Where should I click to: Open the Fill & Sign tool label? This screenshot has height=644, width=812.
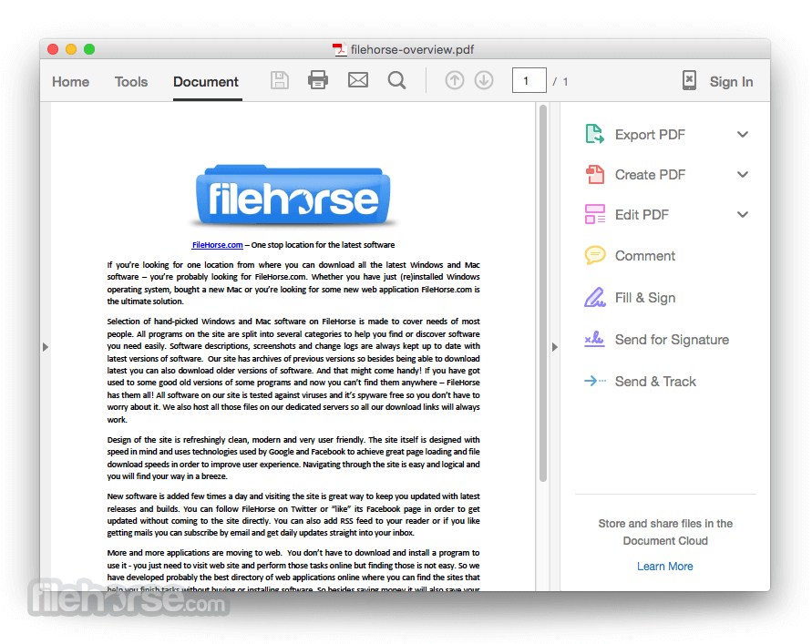click(644, 298)
